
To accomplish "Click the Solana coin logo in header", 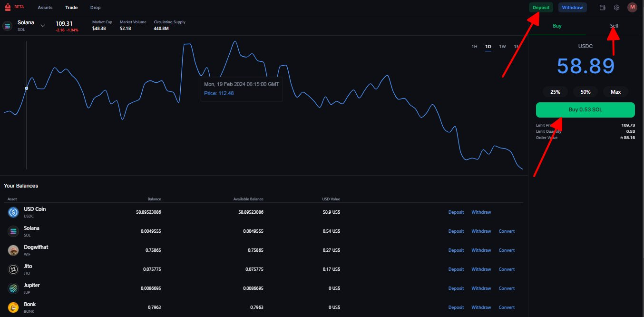I will [x=7, y=26].
